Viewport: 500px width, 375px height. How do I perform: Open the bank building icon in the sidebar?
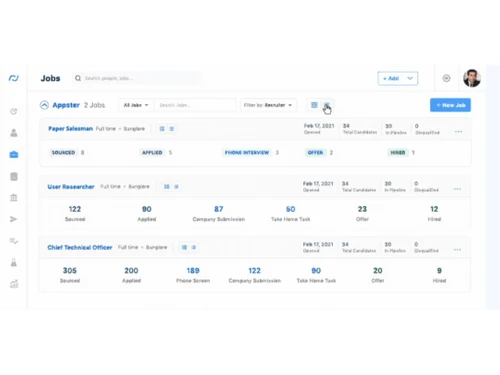[14, 198]
